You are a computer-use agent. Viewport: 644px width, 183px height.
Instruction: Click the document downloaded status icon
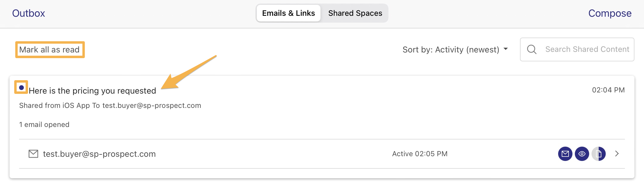tap(598, 154)
